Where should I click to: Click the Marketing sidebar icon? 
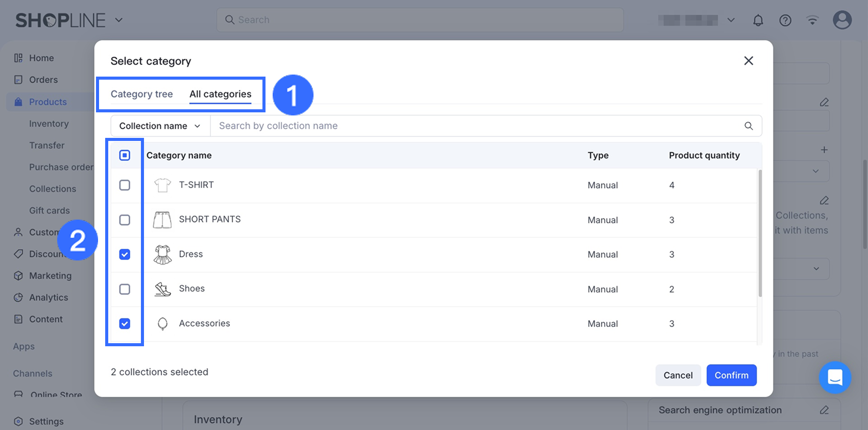(x=18, y=276)
